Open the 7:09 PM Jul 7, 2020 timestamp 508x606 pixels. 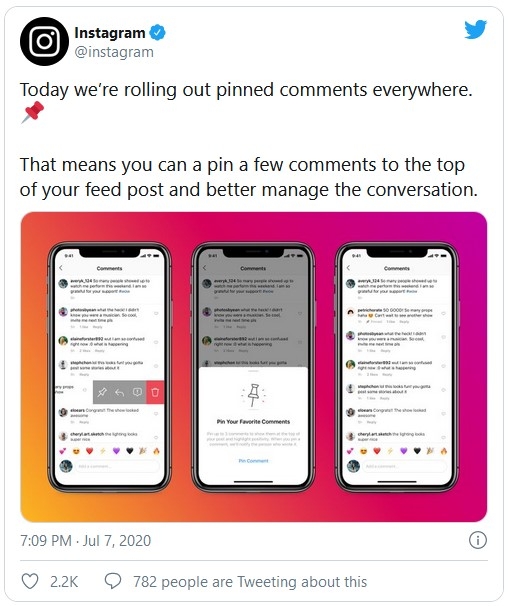click(85, 540)
